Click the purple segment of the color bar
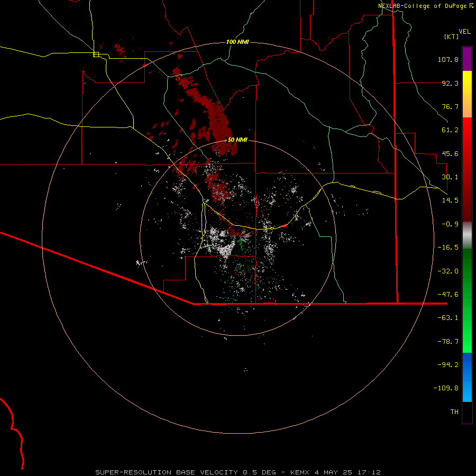 [x=467, y=59]
